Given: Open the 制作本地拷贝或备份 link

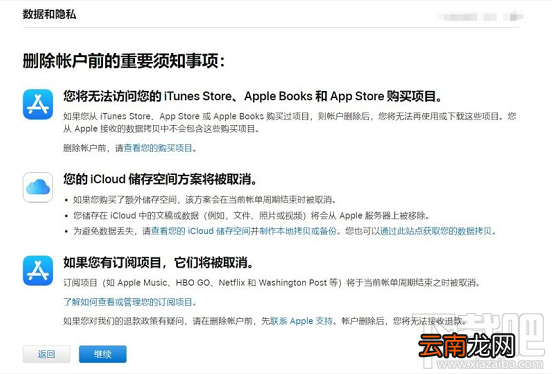Looking at the screenshot, I should coord(299,231).
